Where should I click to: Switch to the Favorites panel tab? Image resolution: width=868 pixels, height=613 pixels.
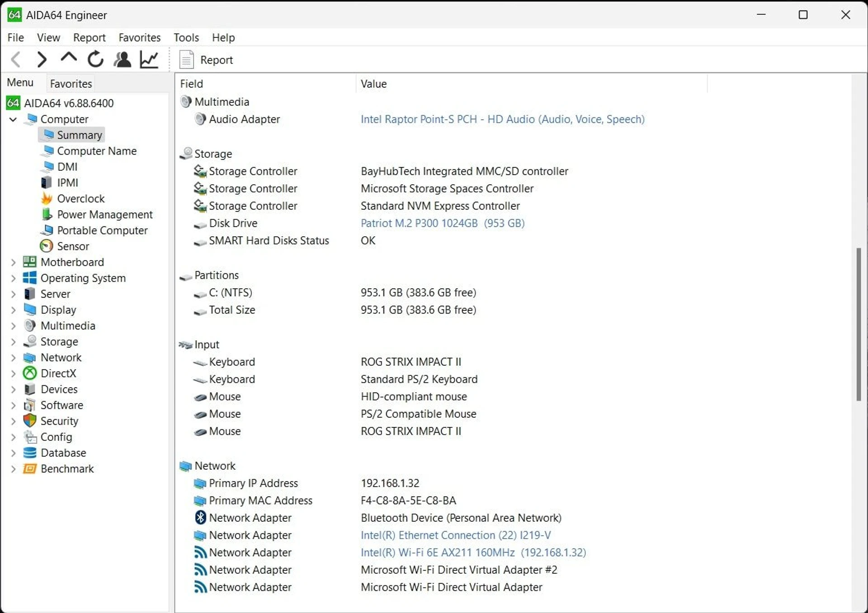pyautogui.click(x=71, y=84)
